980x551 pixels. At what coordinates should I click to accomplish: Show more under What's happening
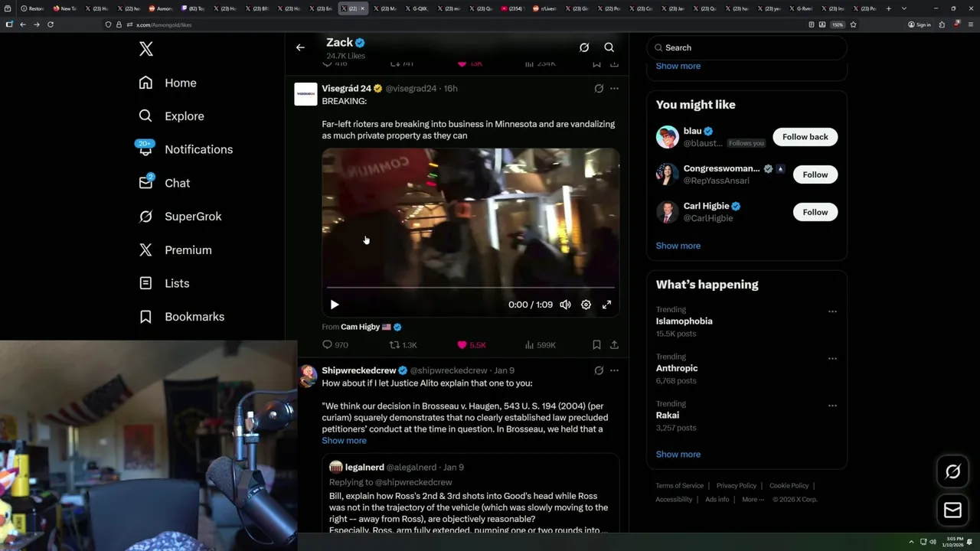point(678,455)
